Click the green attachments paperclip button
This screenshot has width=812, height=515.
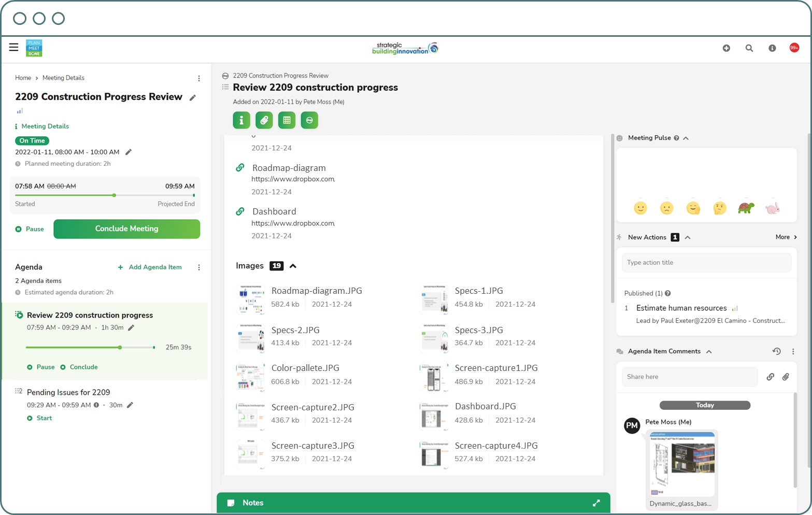264,120
